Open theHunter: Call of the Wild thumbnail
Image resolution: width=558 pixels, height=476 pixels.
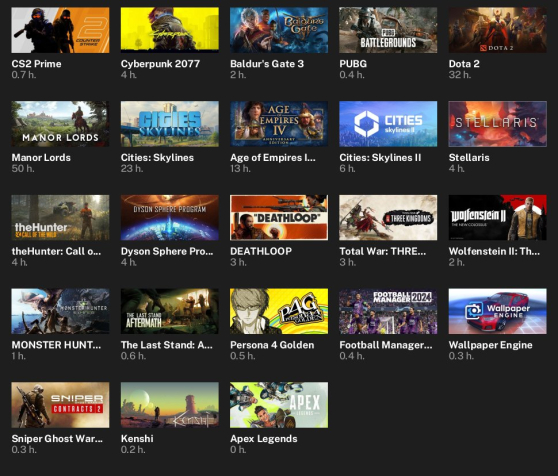click(60, 217)
